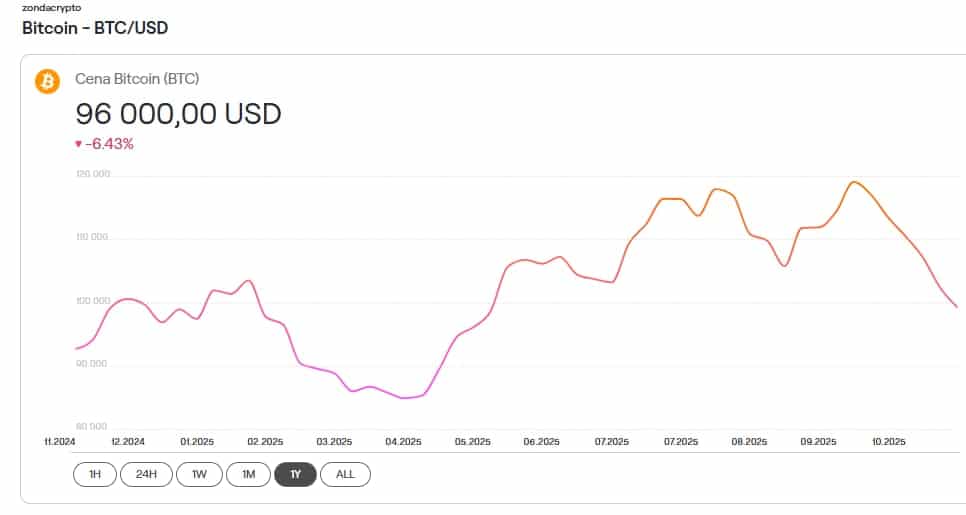
Task: Show the 1M chart period
Action: point(248,474)
